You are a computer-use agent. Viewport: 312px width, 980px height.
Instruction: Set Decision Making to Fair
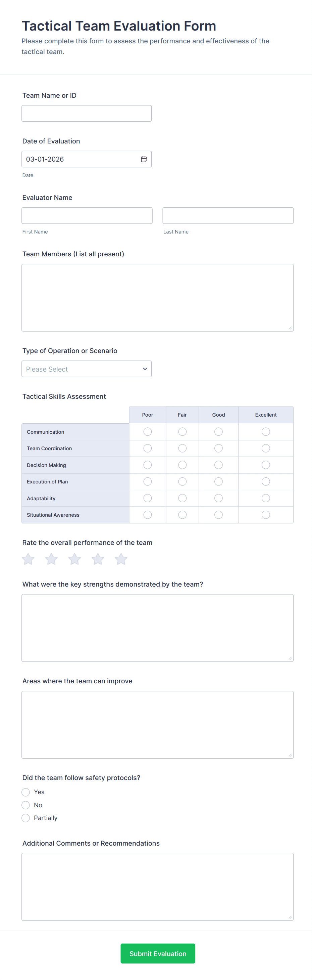click(x=183, y=465)
